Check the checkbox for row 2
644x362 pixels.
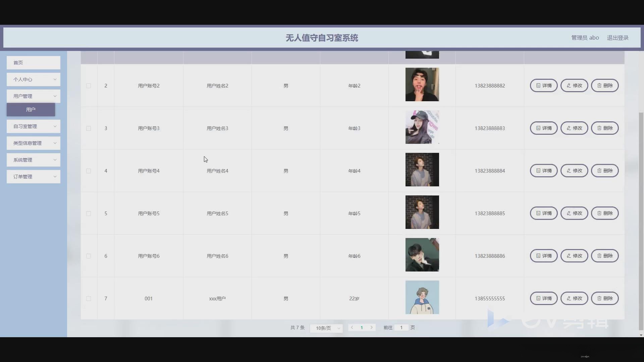pos(89,85)
